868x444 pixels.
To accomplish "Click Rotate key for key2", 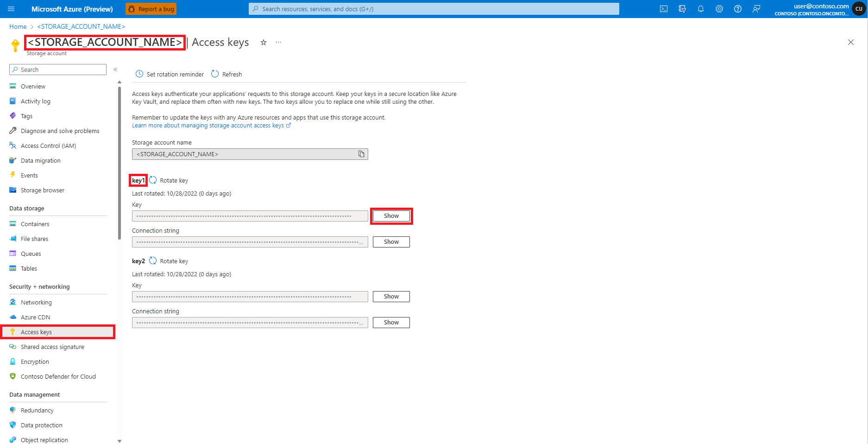I will click(x=169, y=261).
